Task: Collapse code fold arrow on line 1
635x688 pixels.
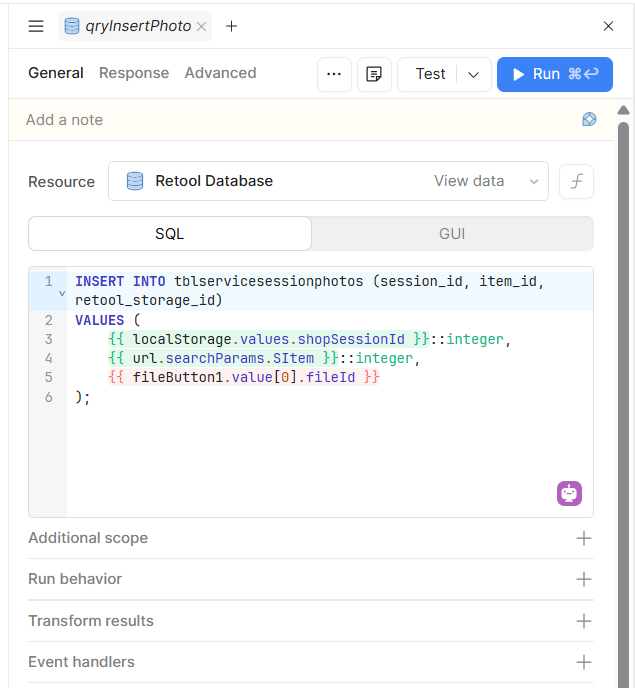Action: click(x=62, y=293)
